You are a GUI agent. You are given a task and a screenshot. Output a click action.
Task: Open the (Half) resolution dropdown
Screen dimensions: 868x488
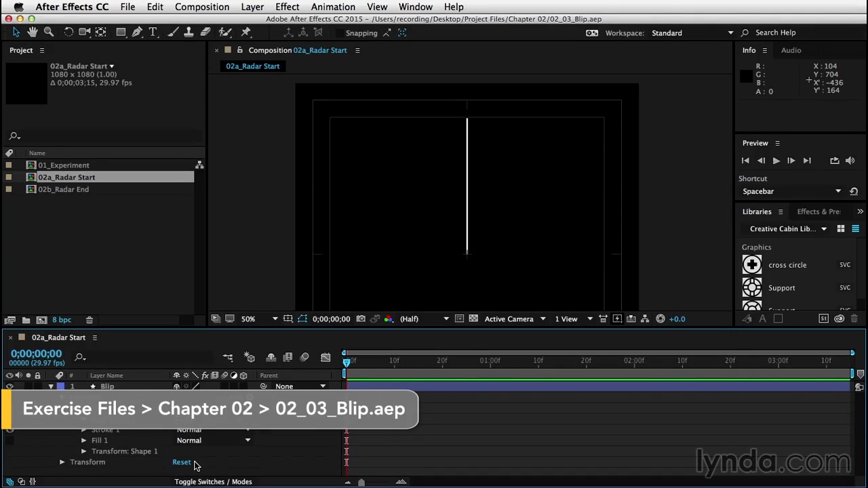click(x=424, y=319)
